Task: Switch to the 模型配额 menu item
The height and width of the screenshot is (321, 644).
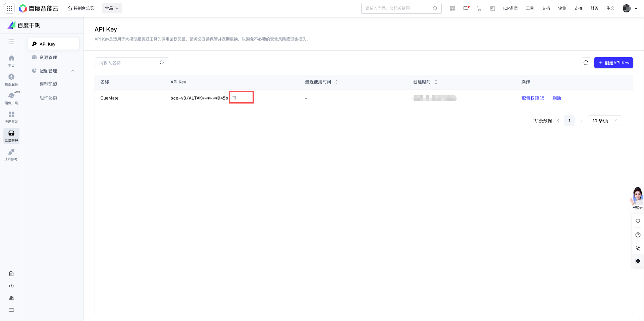Action: click(x=48, y=84)
